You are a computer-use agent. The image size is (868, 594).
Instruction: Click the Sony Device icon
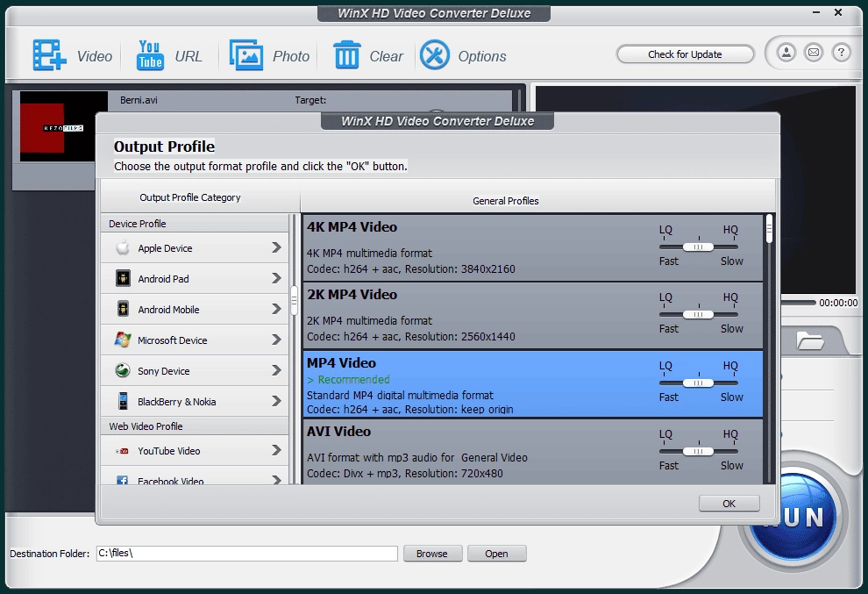click(x=123, y=370)
